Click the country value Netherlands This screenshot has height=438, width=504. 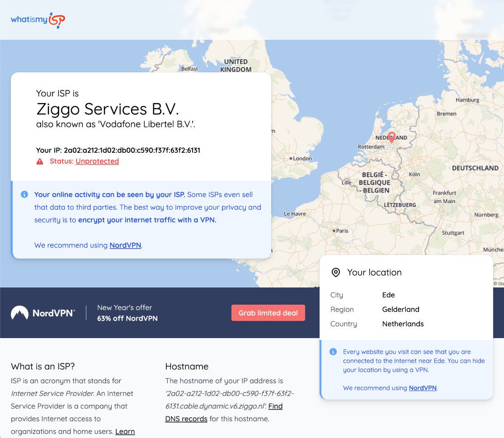pos(403,324)
